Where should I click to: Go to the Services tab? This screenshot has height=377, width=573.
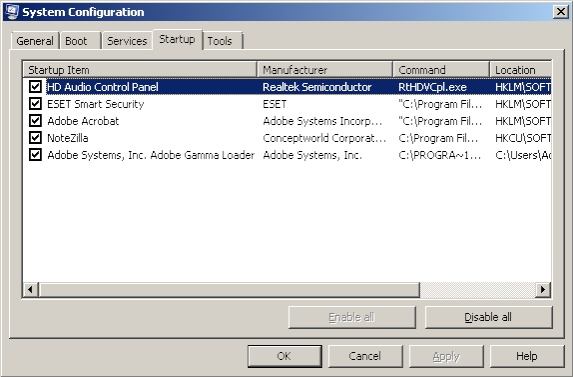click(127, 41)
